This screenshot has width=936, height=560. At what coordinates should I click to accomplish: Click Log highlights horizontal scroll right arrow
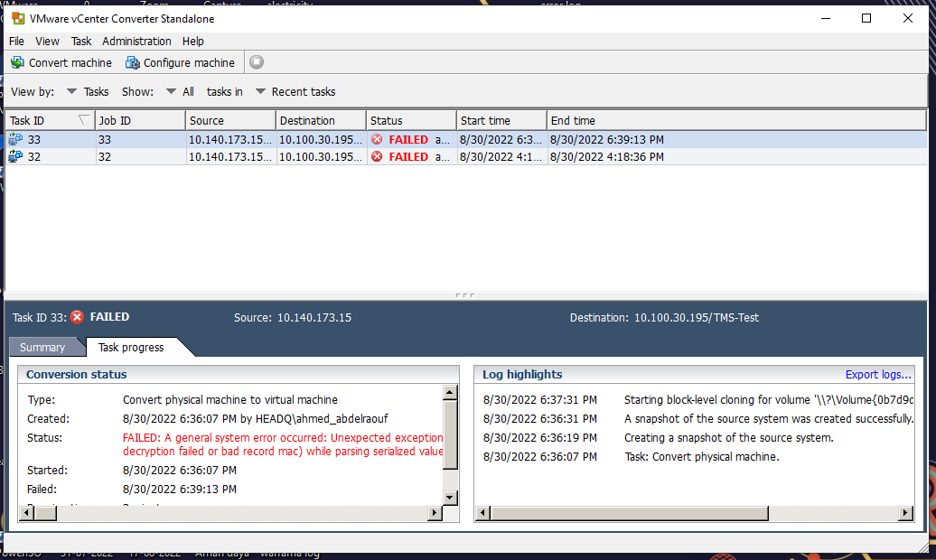(x=906, y=512)
